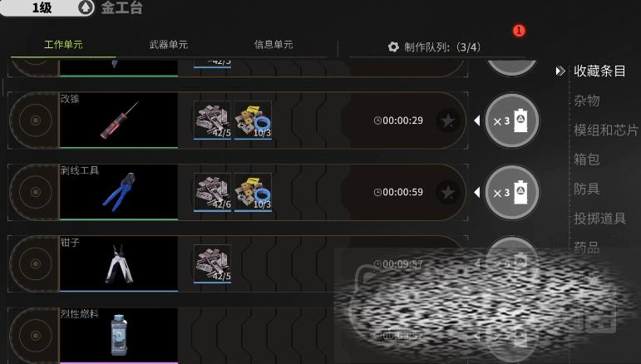Craft 剥线工具 with the ×3 button
This screenshot has width=641, height=364.
point(511,193)
